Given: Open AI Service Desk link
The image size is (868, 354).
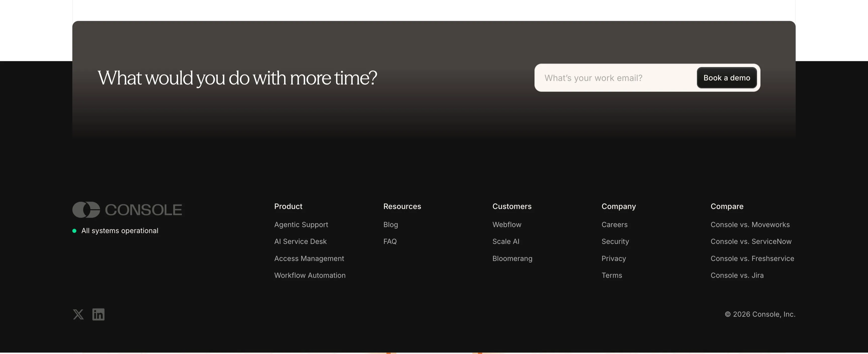Looking at the screenshot, I should click(300, 242).
